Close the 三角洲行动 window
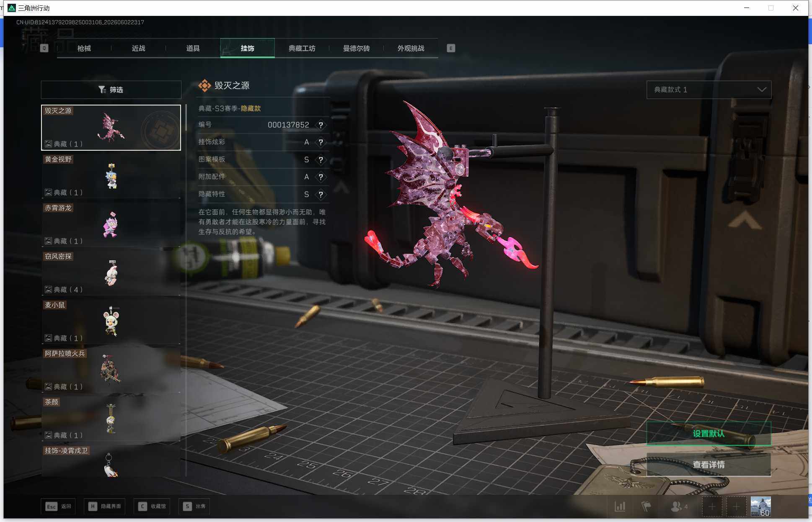 [x=796, y=8]
